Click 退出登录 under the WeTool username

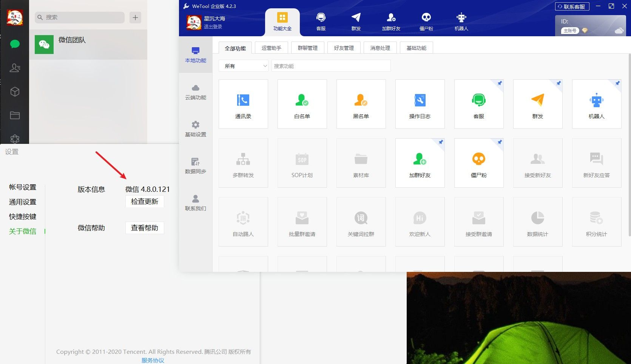pos(213,27)
